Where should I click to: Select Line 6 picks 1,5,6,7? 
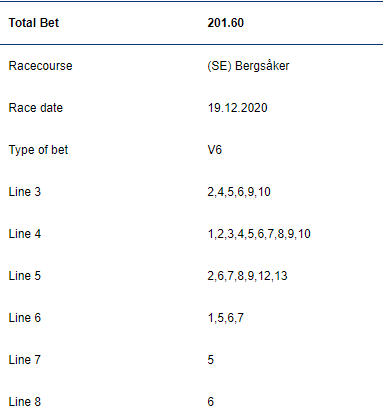[226, 318]
